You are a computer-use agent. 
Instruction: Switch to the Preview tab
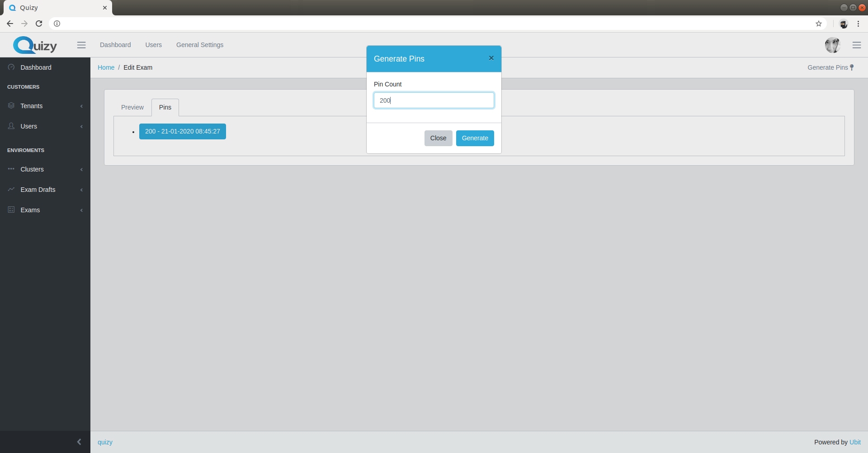pos(132,107)
